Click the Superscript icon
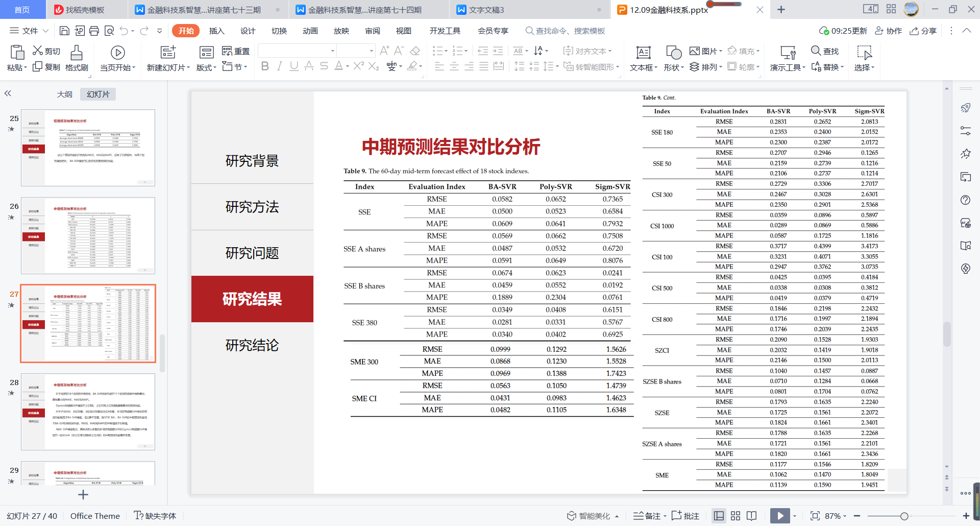Screen dimensions: 980x526 (x=359, y=66)
